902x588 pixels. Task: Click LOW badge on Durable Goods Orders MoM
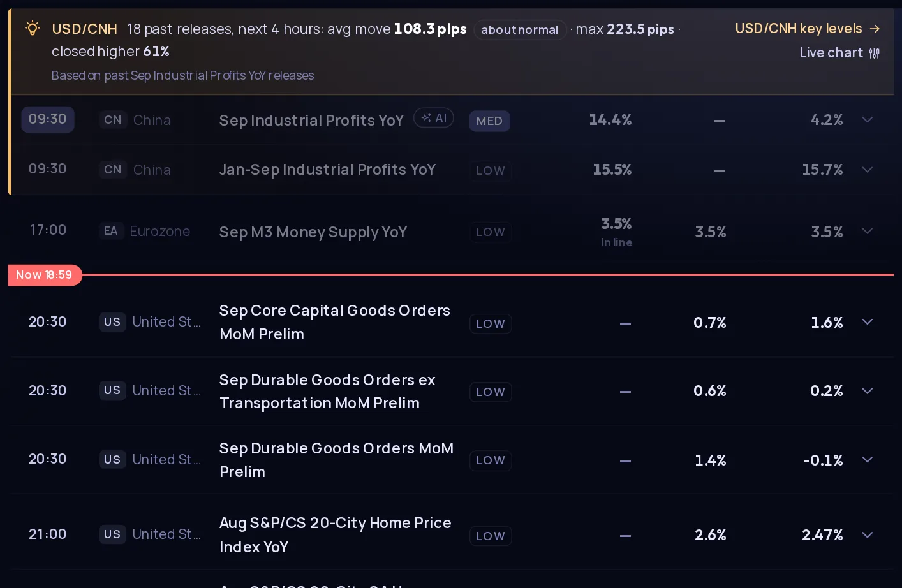click(x=491, y=460)
